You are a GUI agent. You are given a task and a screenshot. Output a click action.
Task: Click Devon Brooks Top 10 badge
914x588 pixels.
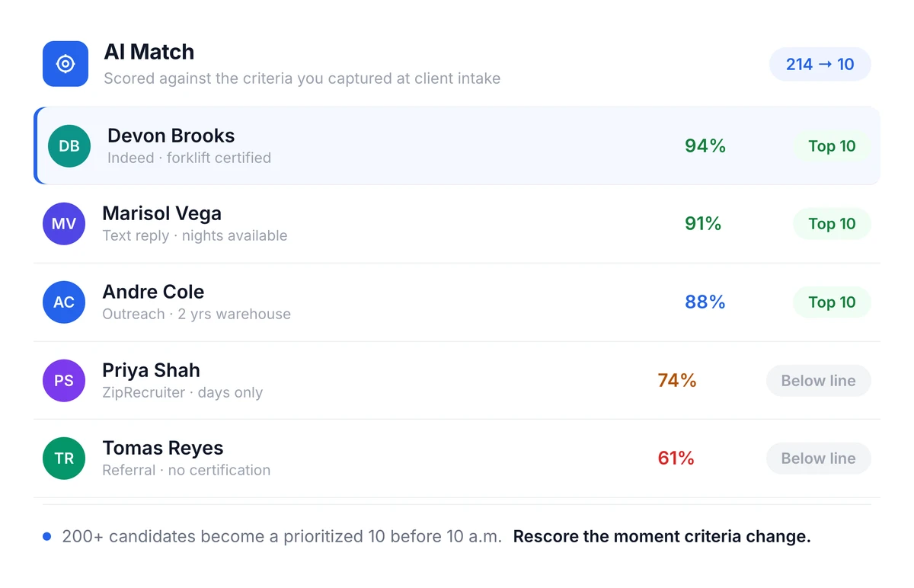[832, 146]
